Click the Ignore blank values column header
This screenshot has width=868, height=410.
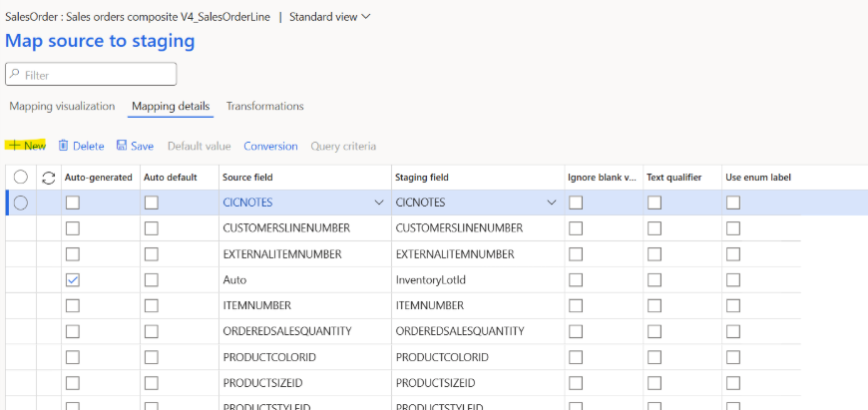[x=603, y=178]
